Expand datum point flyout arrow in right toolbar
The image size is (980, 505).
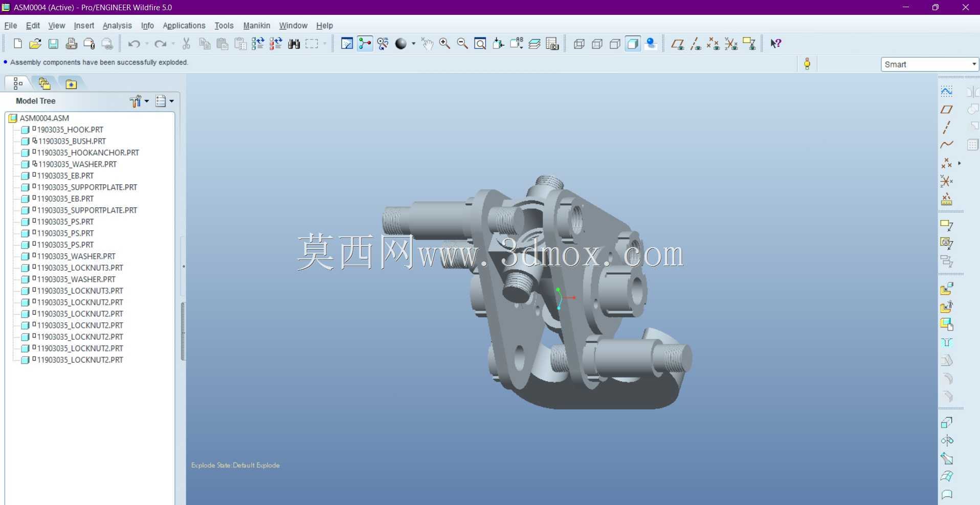coord(960,163)
